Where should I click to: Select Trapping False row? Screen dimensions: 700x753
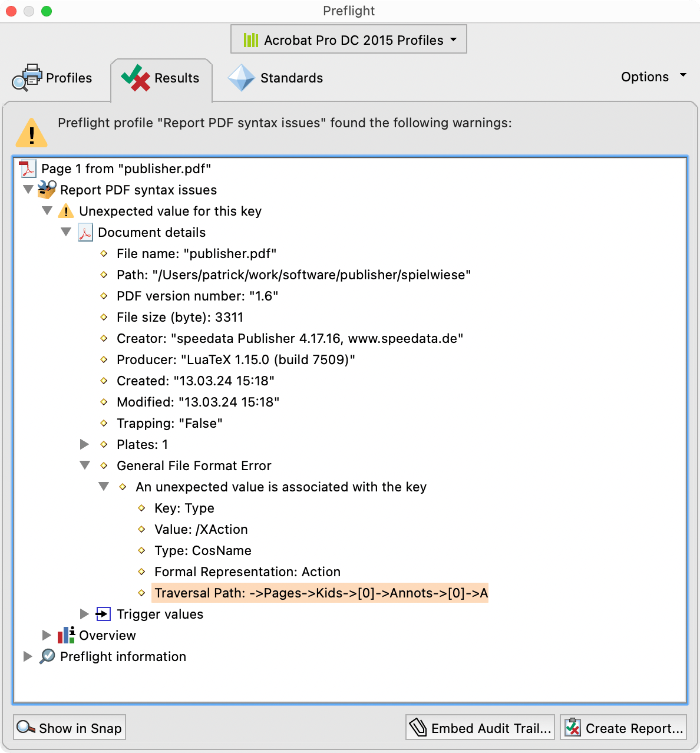(170, 423)
